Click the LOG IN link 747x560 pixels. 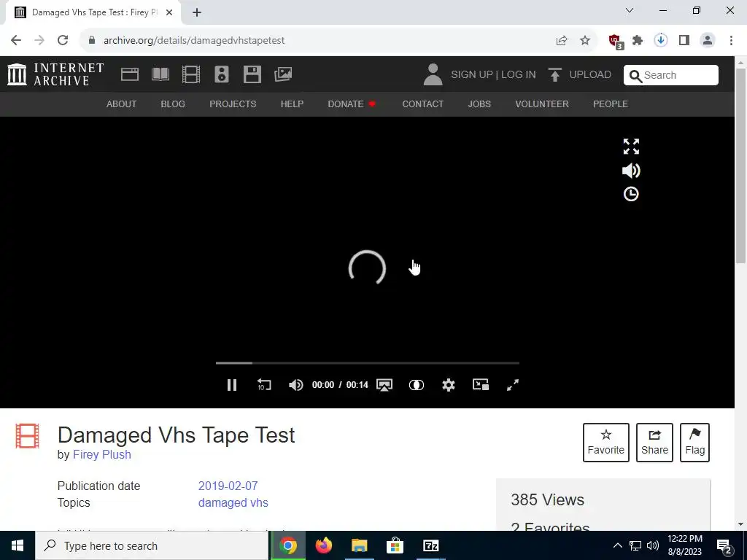tap(519, 75)
